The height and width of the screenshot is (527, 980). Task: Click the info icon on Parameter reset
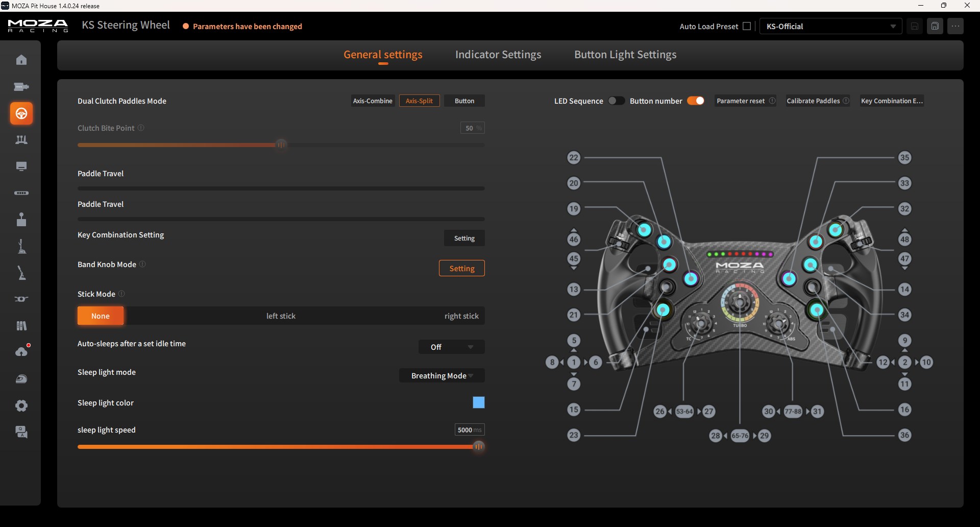(772, 101)
